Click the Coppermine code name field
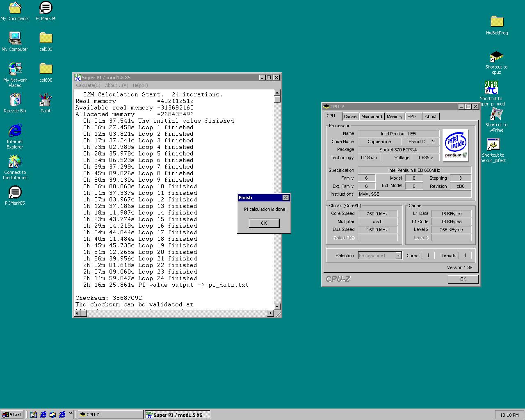The width and height of the screenshot is (525, 420). [x=379, y=142]
